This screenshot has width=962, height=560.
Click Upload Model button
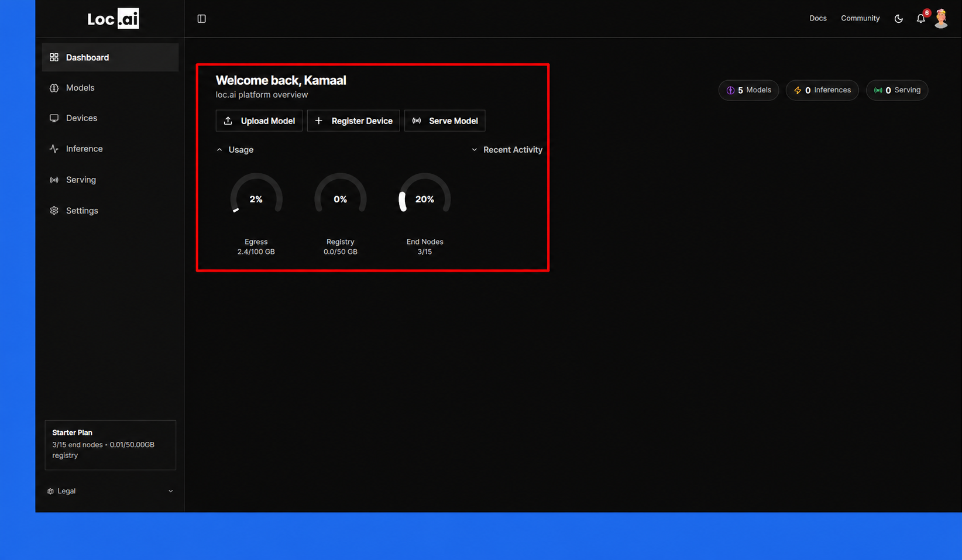coord(259,121)
